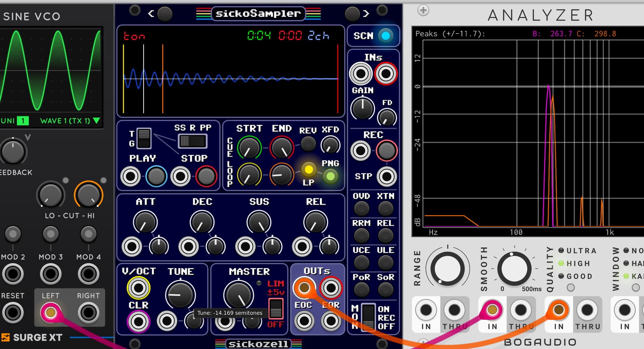The width and height of the screenshot is (644, 349).
Task: Toggle the XTN extend button
Action: (385, 209)
